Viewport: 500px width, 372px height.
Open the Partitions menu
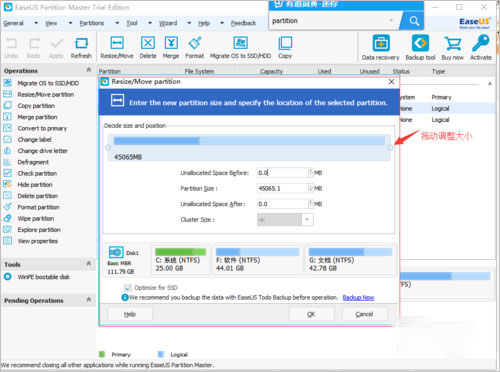coord(92,23)
